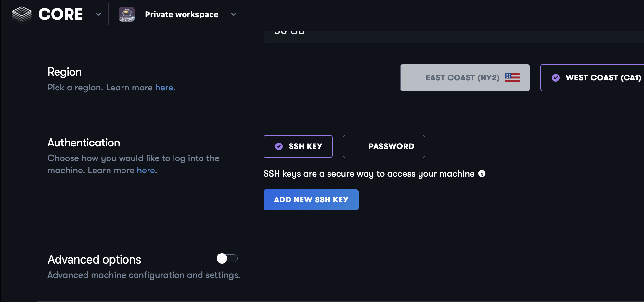Open the Private workspace dropdown chevron
This screenshot has width=644, height=302.
(233, 15)
